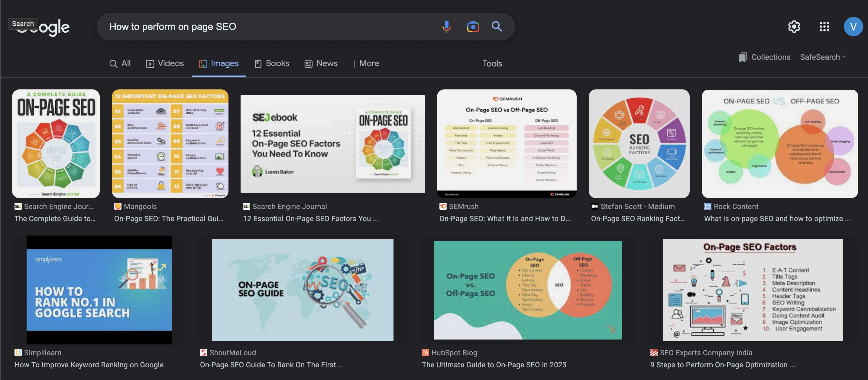Open 'On-Page SEO: The Practical Gui...' link

click(169, 219)
